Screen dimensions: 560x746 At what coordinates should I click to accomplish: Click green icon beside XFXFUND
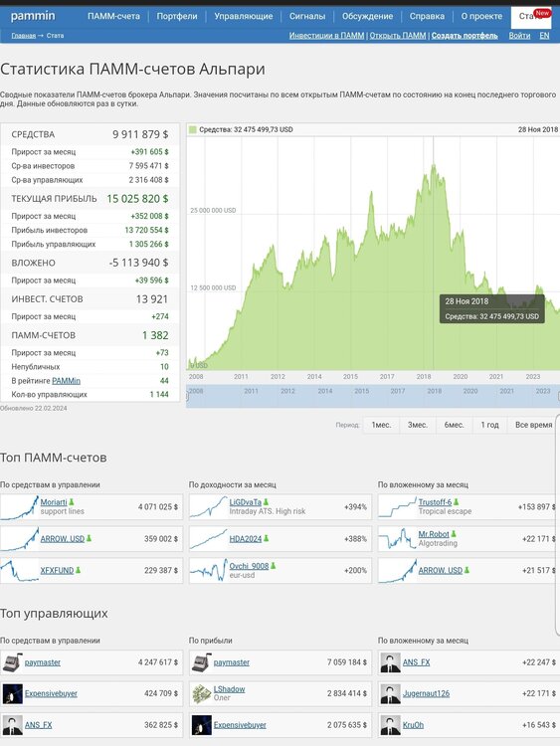[78, 570]
